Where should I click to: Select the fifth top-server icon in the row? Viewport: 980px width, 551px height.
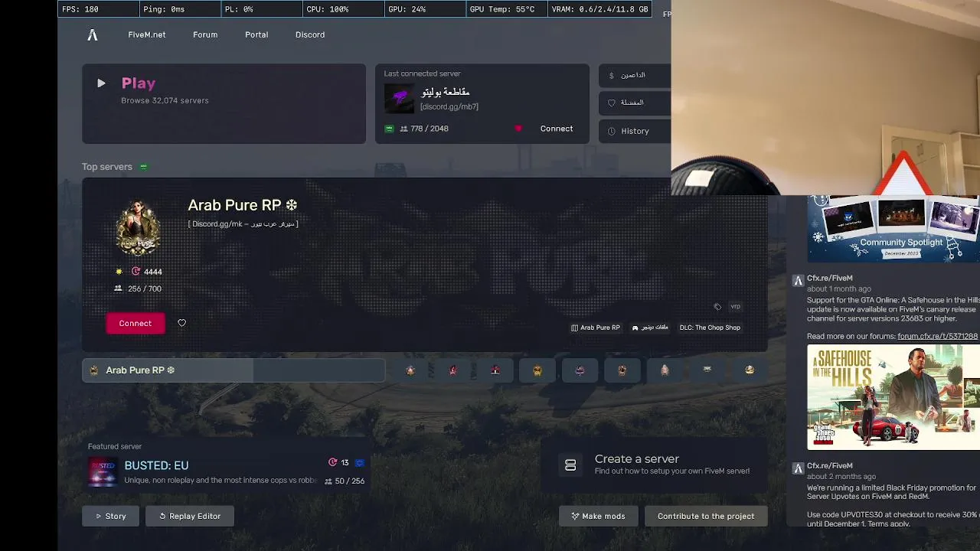point(580,370)
